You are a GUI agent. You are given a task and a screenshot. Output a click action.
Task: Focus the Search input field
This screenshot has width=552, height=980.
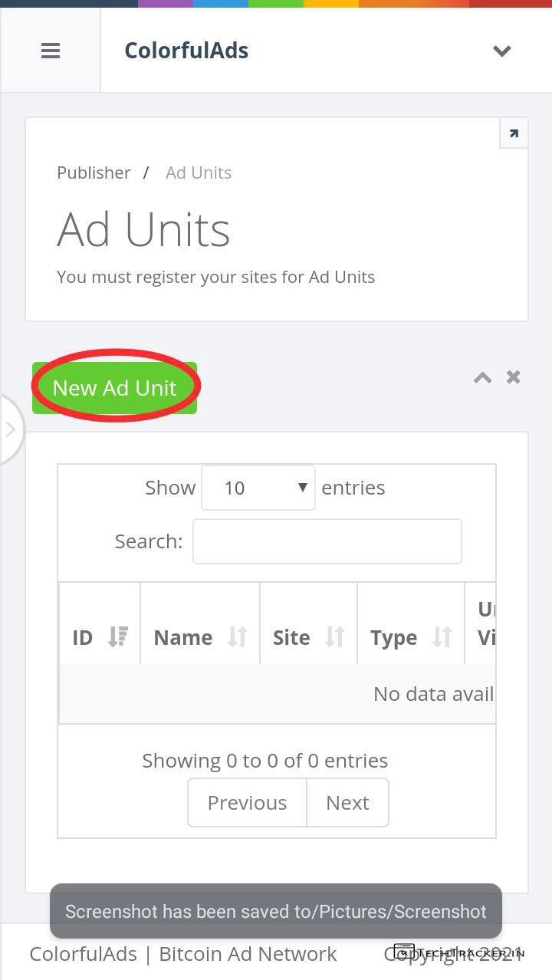coord(327,541)
